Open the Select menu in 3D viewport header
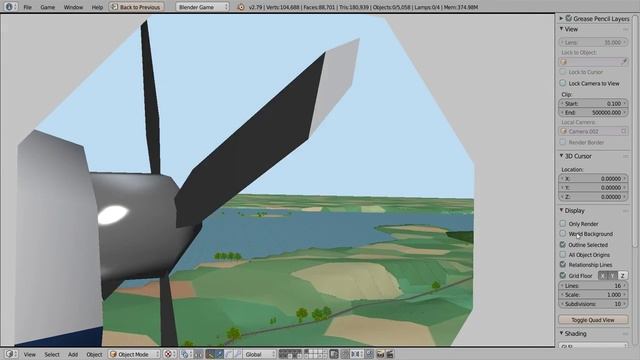640x360 pixels. 52,354
